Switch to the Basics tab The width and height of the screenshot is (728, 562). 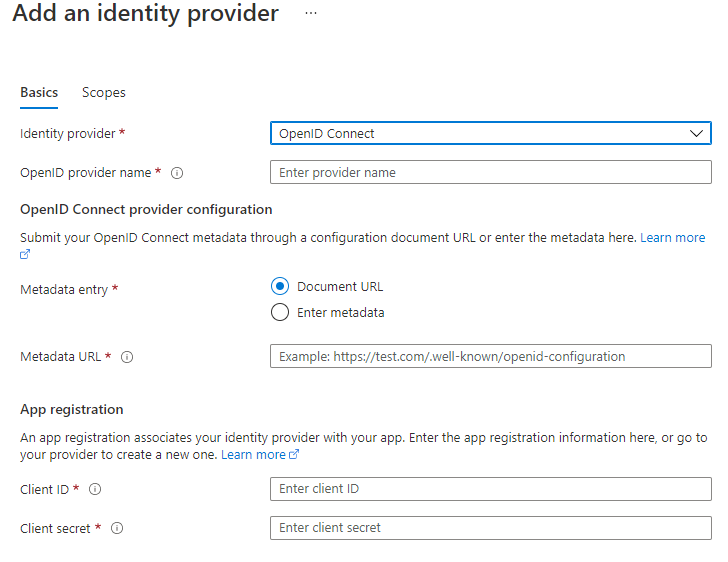point(39,93)
